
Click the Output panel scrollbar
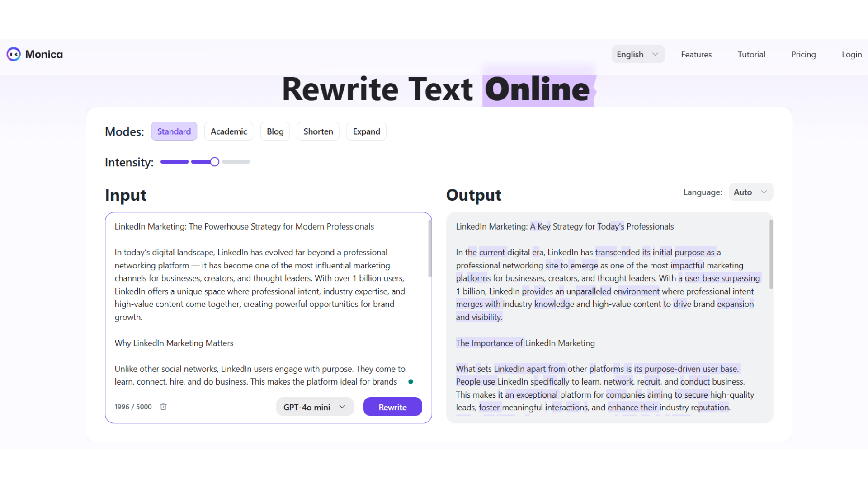coord(771,254)
